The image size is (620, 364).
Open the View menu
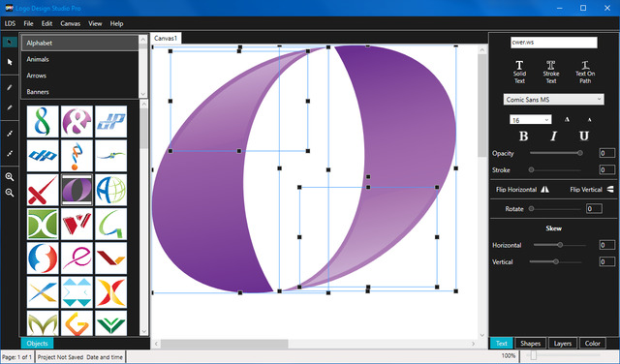click(95, 23)
